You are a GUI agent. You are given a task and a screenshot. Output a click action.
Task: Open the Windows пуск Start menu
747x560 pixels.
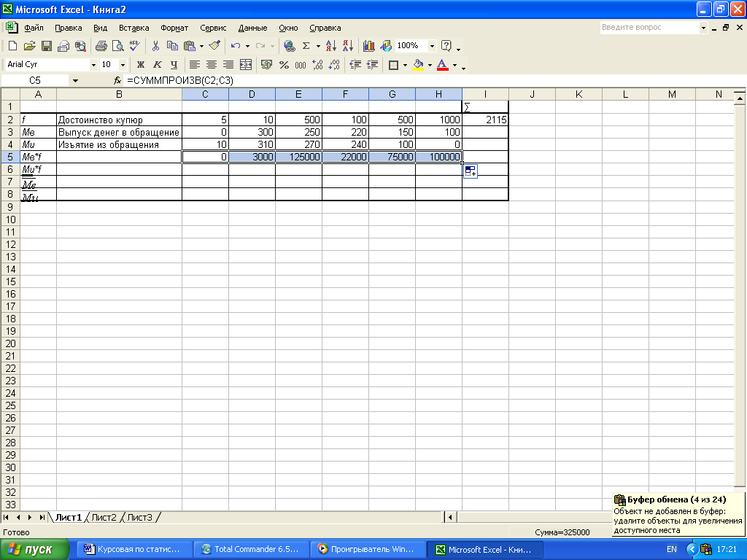click(34, 550)
